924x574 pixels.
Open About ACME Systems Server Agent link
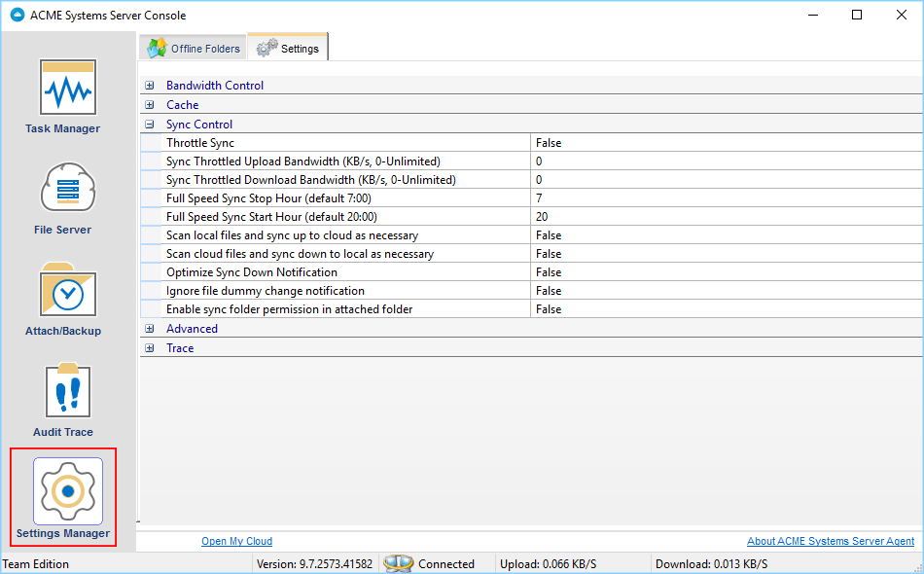click(x=831, y=541)
